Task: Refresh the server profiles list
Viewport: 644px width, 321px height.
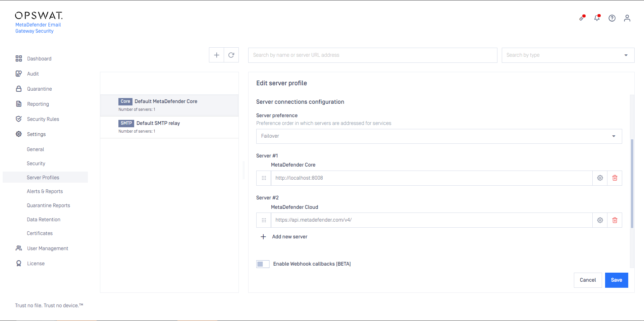Action: pos(231,55)
